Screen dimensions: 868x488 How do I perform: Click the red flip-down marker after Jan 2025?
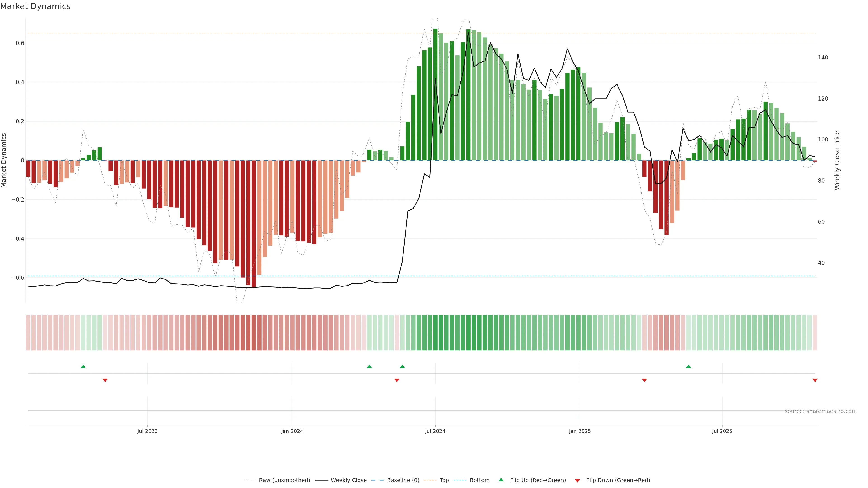pyautogui.click(x=644, y=380)
